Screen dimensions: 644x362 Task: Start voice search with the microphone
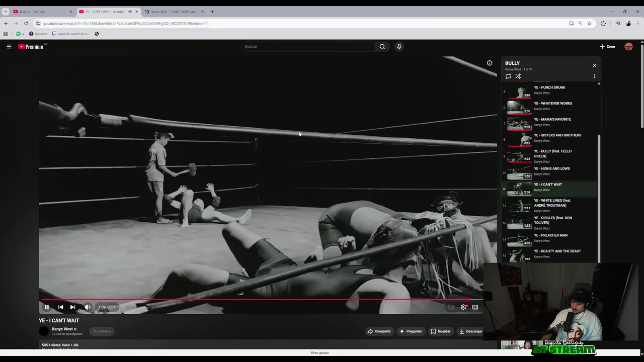(399, 46)
